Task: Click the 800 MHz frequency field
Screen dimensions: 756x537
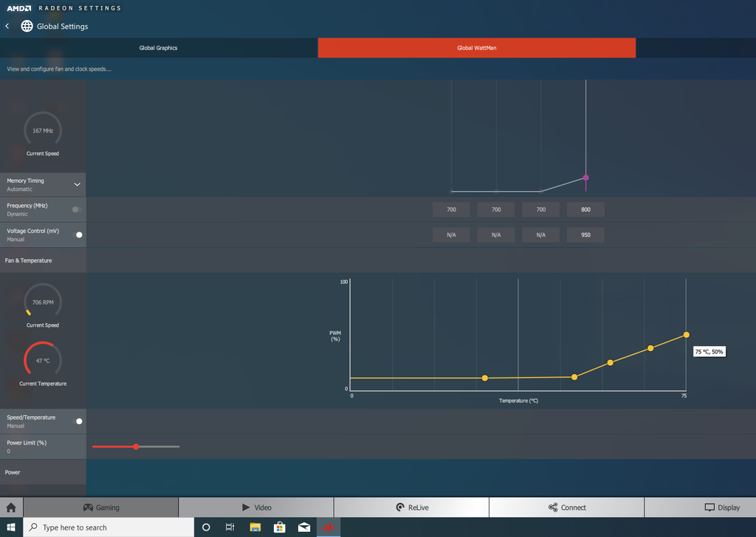Action: (585, 209)
